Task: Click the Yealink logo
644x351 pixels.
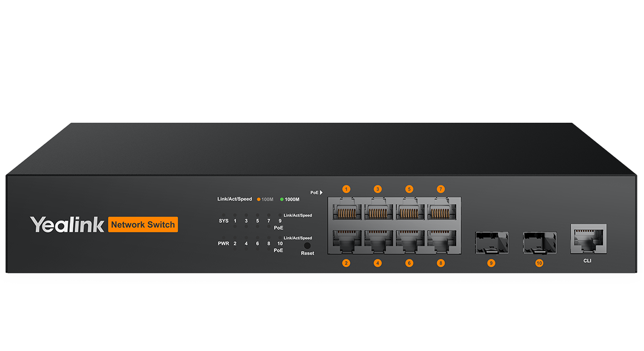Action: point(67,224)
